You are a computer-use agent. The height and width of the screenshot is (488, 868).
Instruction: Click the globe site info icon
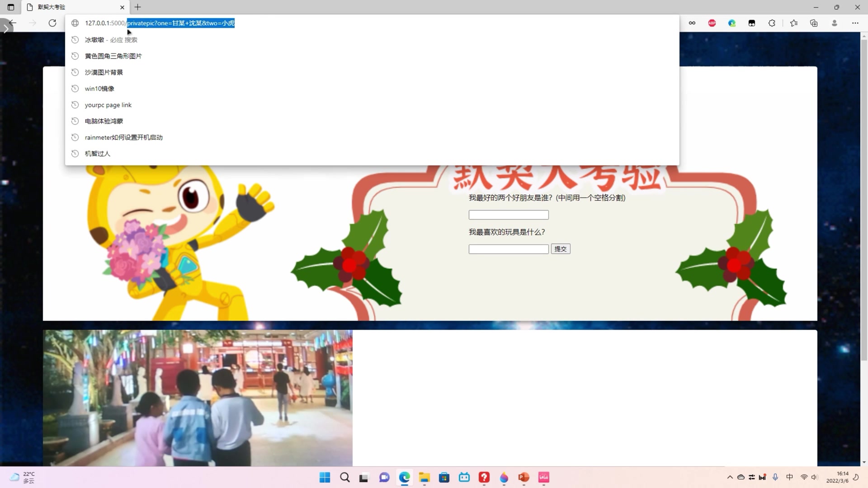75,23
